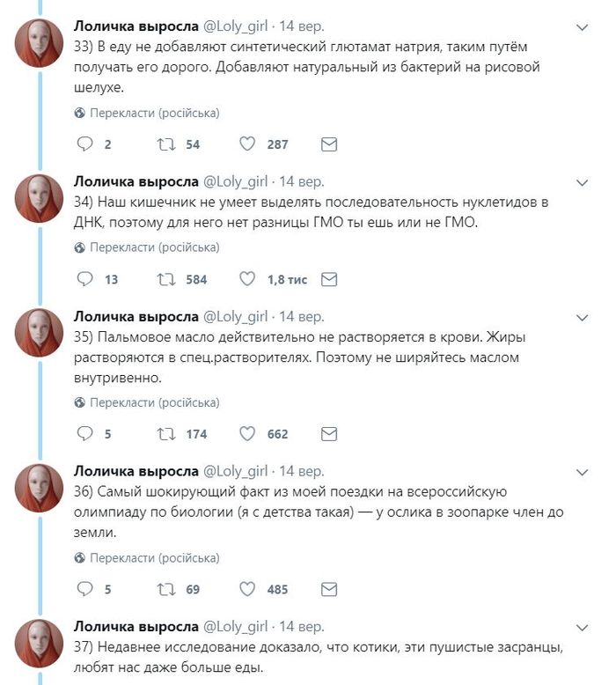Translate tweet 36 using the Перекласти link
The height and width of the screenshot is (685, 616).
[x=154, y=557]
